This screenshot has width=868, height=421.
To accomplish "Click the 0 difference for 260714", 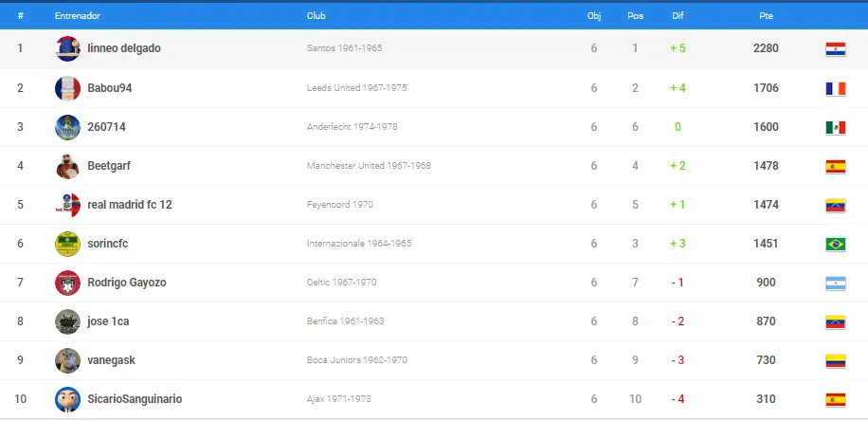I will click(678, 127).
